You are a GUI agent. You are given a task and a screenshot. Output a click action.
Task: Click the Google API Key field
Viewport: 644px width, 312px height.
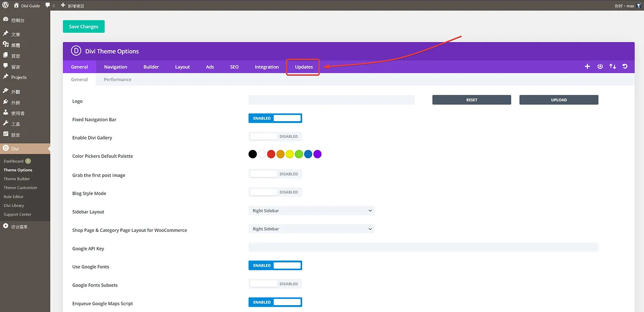(x=423, y=247)
